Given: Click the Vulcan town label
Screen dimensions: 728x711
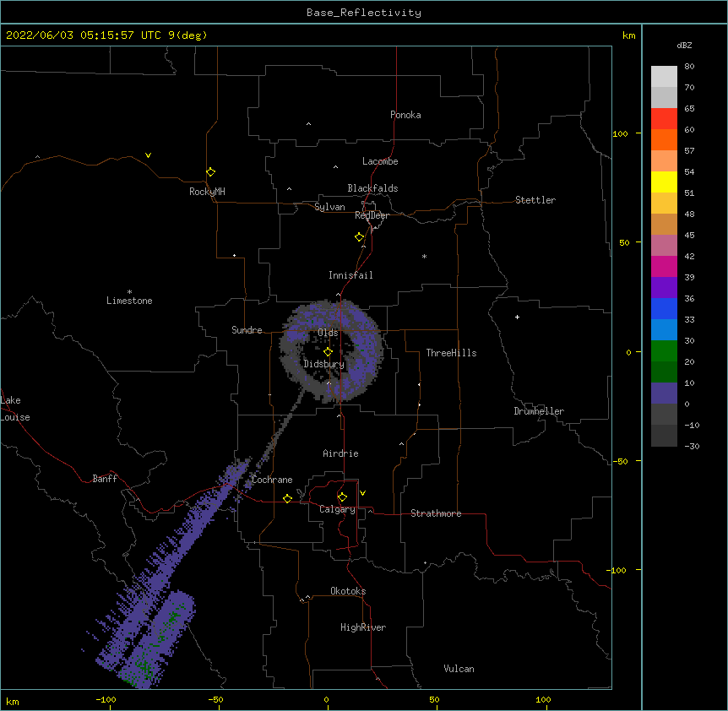Looking at the screenshot, I should point(459,669).
